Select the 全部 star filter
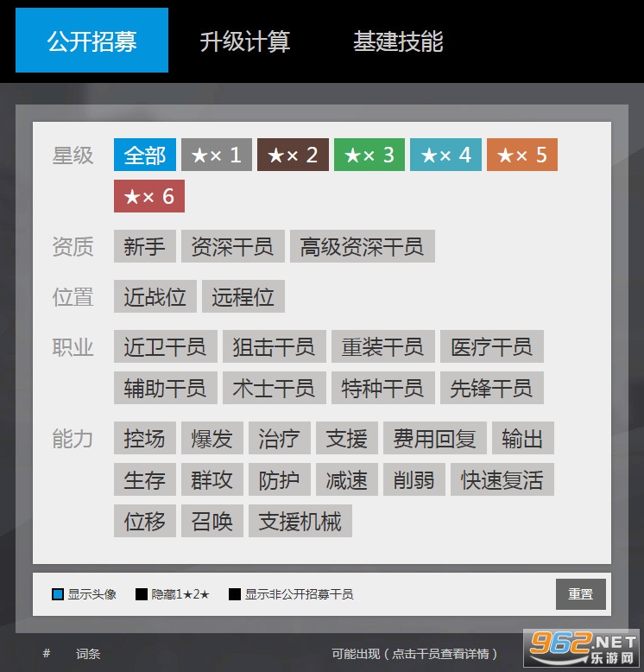Screen dimensions: 644x672 click(x=145, y=155)
